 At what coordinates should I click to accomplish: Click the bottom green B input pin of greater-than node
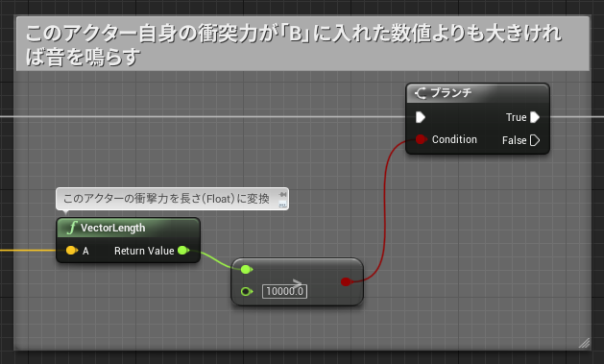coord(246,292)
